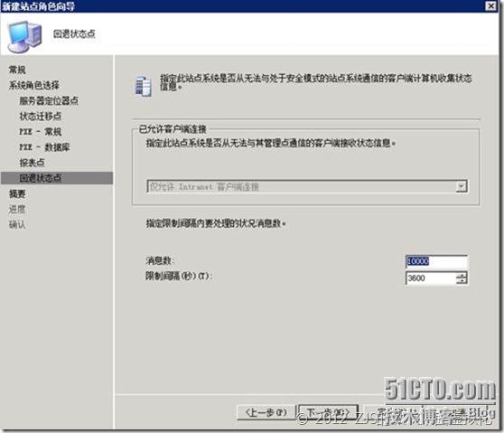Click the 消息数 label

[x=160, y=260]
